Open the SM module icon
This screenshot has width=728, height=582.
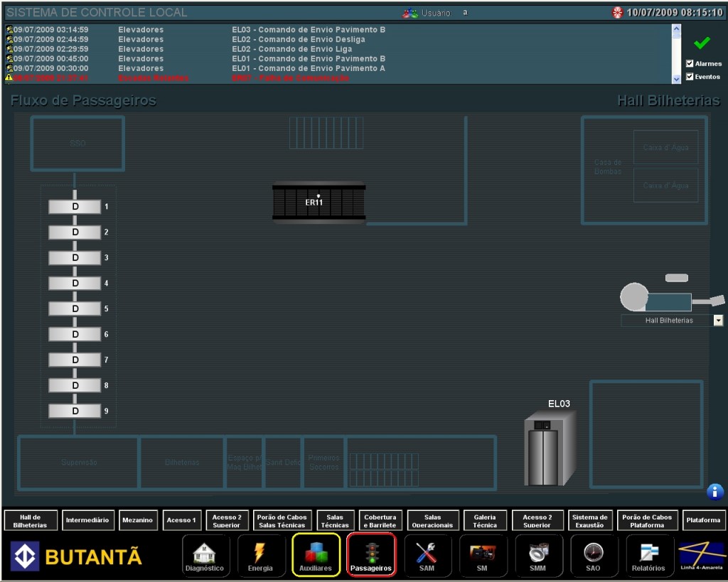point(482,556)
